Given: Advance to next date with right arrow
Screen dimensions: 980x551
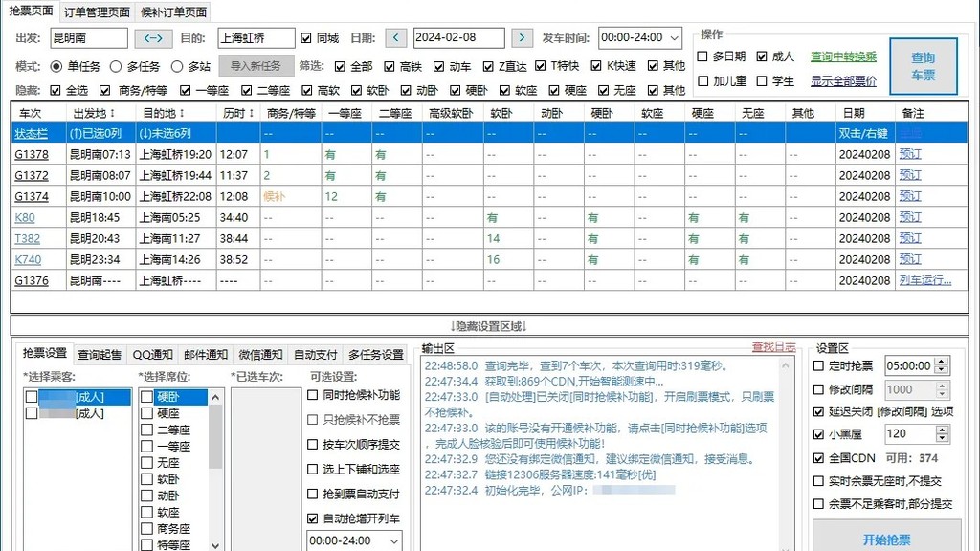Looking at the screenshot, I should pyautogui.click(x=522, y=38).
